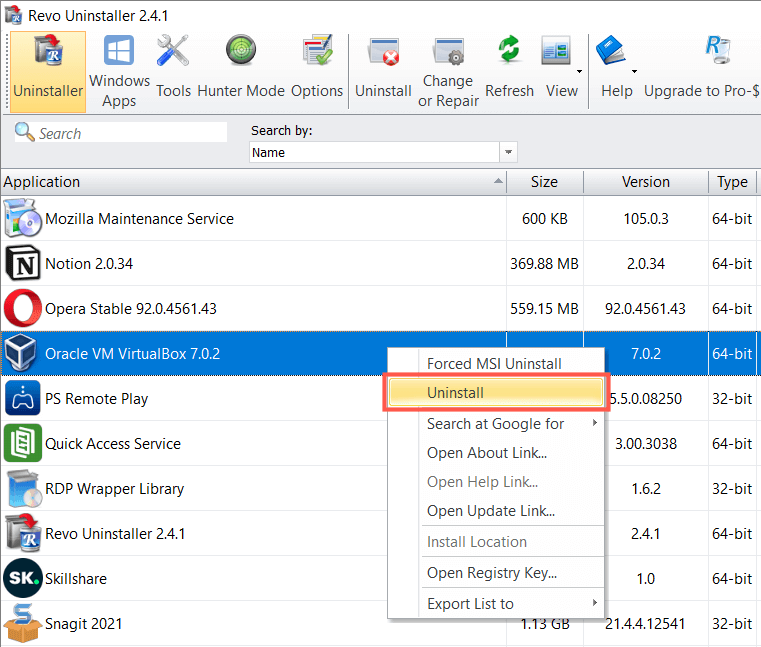
Task: Expand the Search by Name dropdown
Action: coord(509,152)
